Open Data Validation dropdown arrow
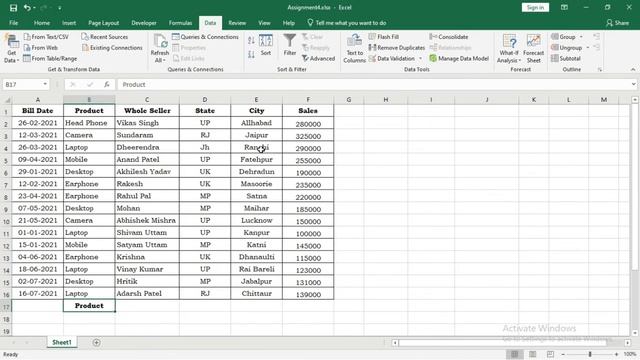This screenshot has height=360, width=640. click(x=420, y=59)
